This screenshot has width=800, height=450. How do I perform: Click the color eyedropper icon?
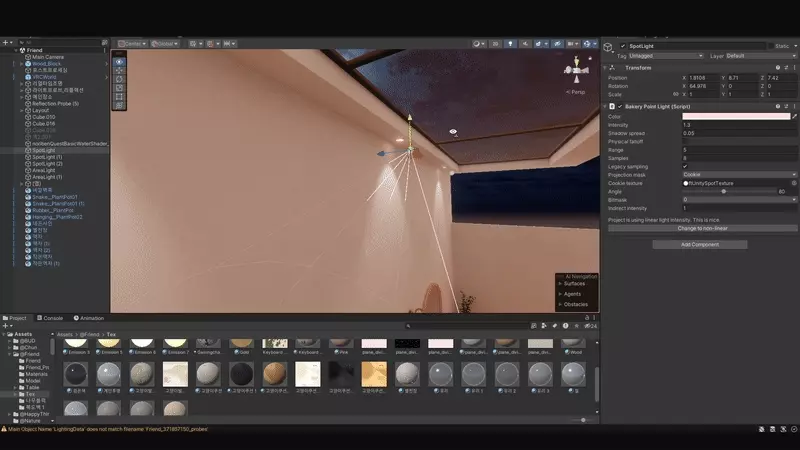click(x=794, y=116)
